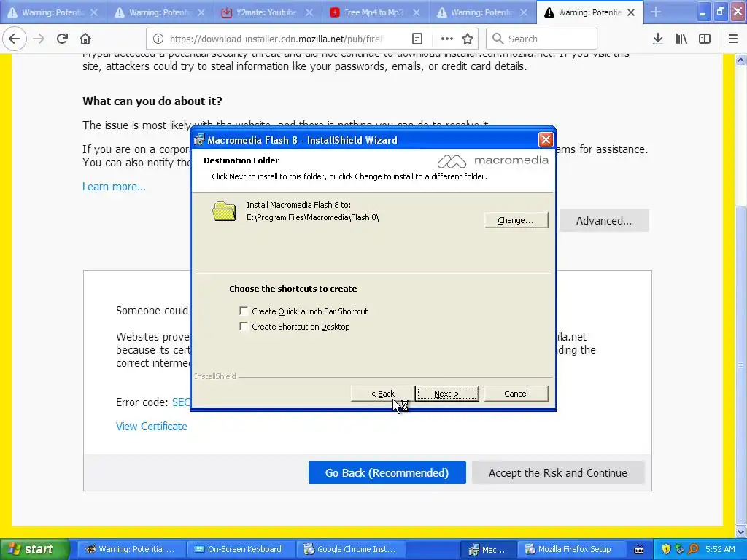Screen dimensions: 747x560
Task: Switch to the second Warning tab
Action: [x=160, y=12]
